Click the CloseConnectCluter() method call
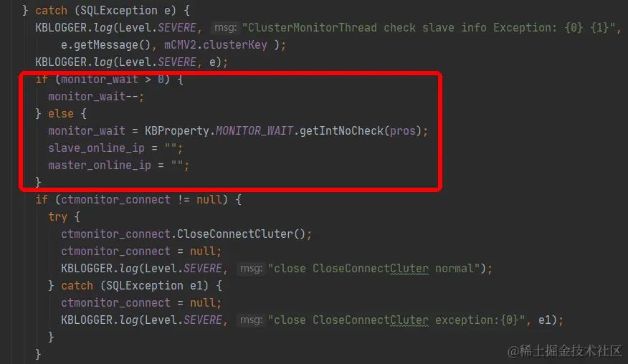This screenshot has height=364, width=628. pos(241,234)
